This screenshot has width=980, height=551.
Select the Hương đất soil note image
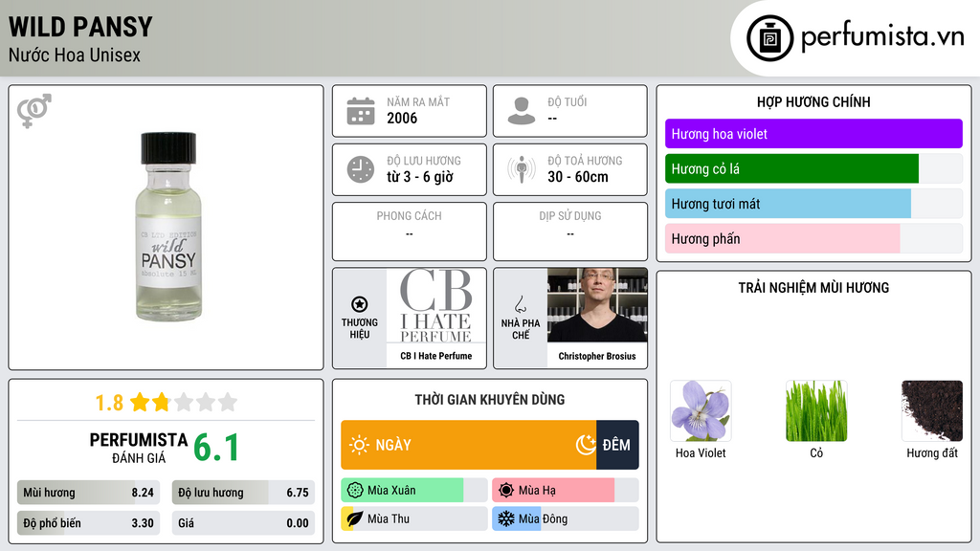coord(932,411)
